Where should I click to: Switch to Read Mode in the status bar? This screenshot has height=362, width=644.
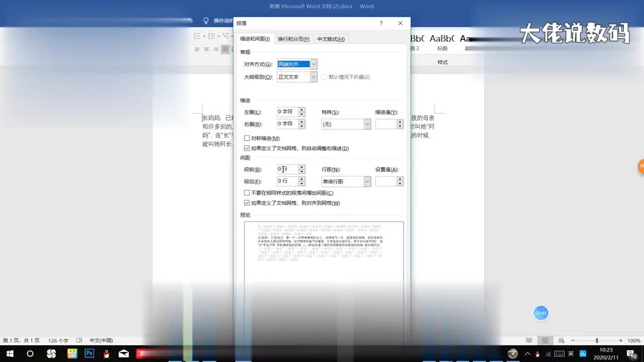tap(529, 339)
